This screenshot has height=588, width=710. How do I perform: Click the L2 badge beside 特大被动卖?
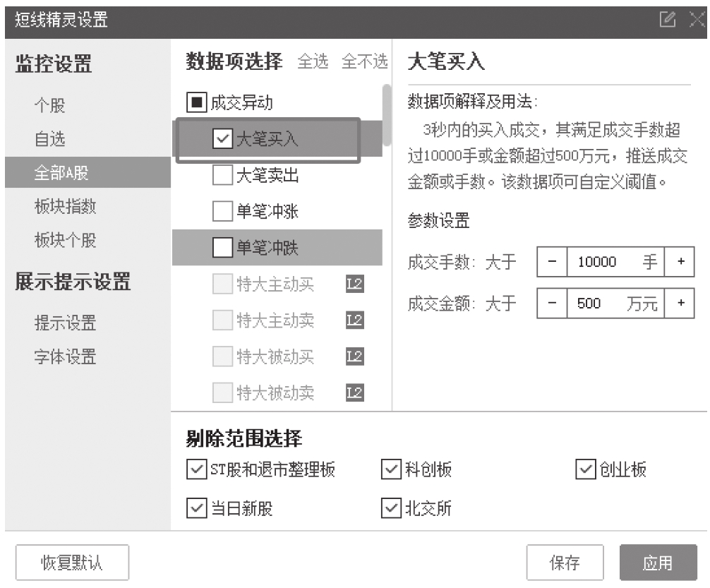pos(355,392)
